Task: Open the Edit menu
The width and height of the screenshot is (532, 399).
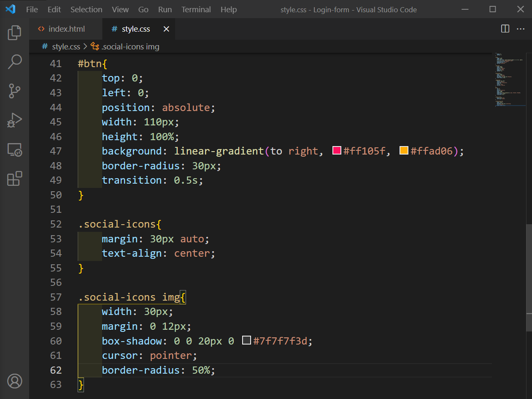Action: (54, 9)
